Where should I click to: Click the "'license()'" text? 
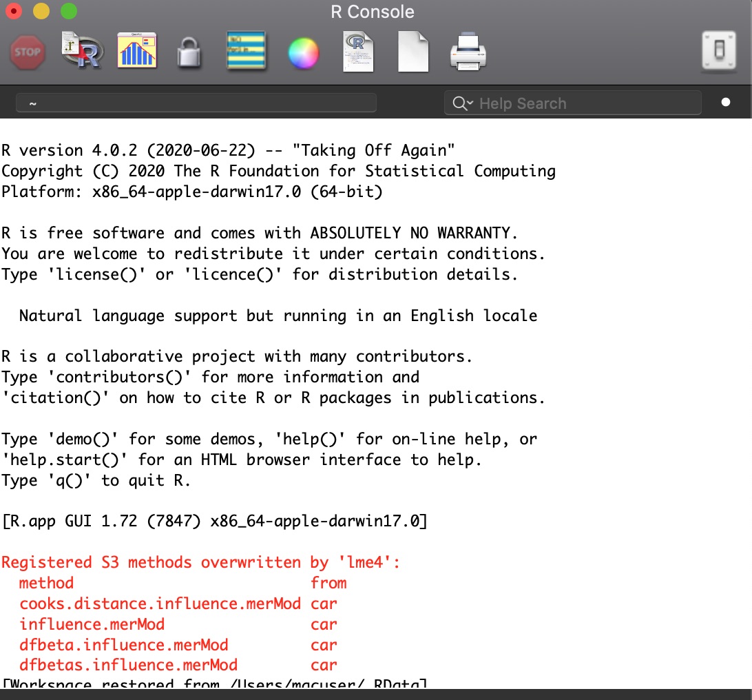(x=96, y=274)
